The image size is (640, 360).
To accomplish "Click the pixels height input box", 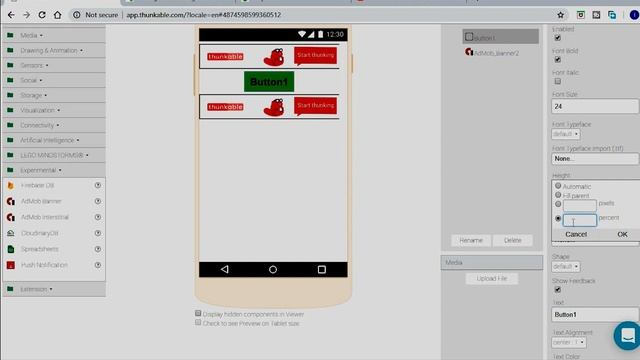I will [580, 205].
